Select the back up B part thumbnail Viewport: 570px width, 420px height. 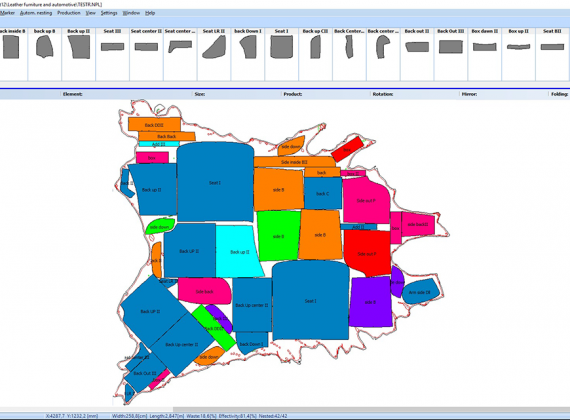45,47
